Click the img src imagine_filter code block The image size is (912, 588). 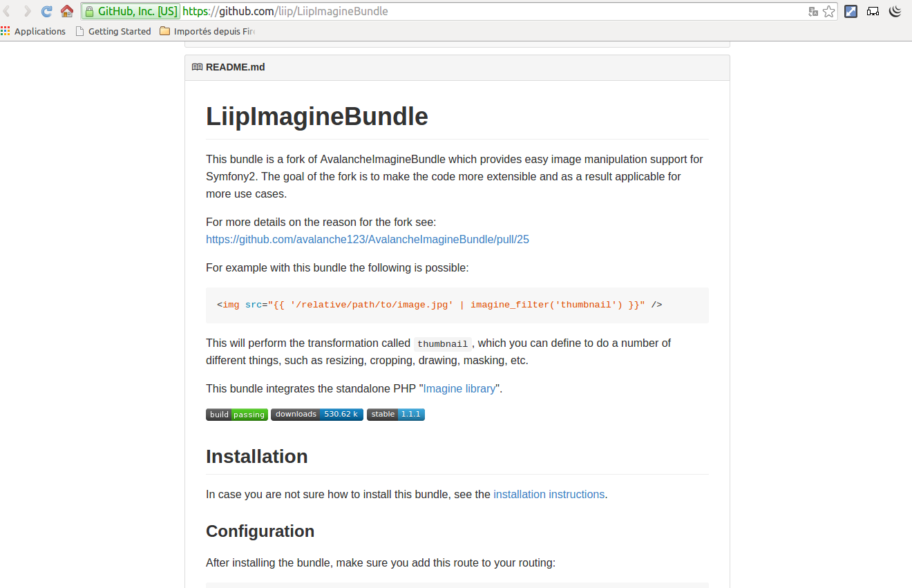457,305
